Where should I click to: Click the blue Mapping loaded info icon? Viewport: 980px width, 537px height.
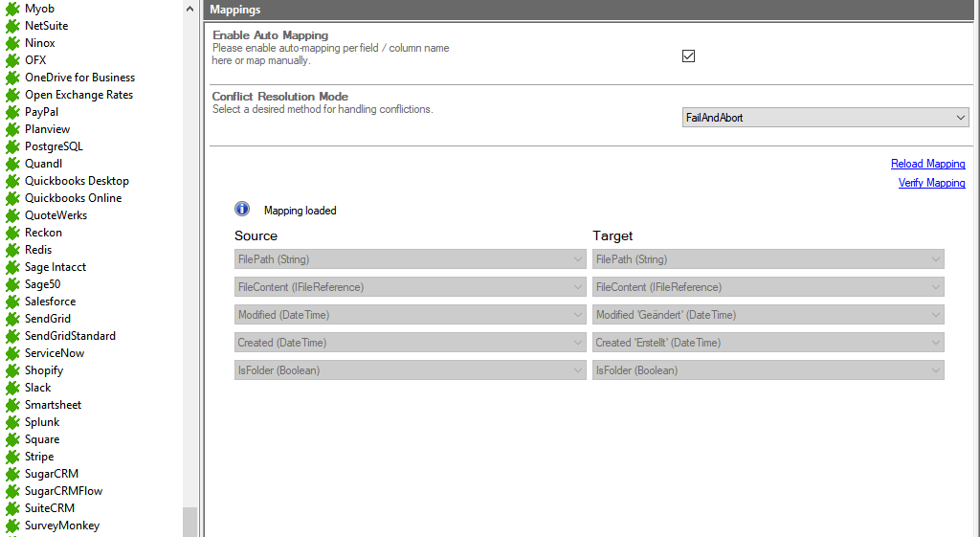click(242, 210)
